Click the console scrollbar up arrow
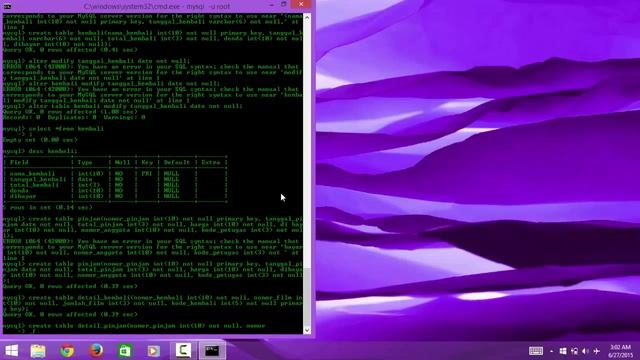The width and height of the screenshot is (640, 360). pyautogui.click(x=307, y=18)
